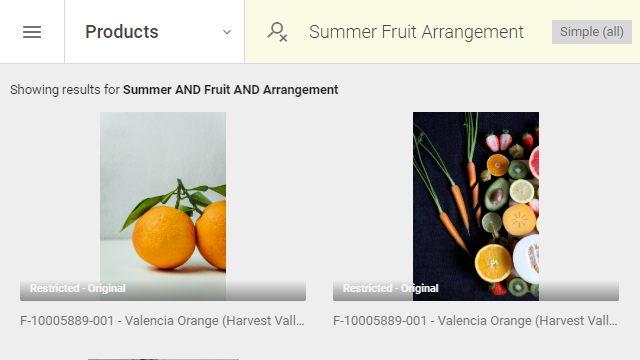Click Restricted - Original label on fruit platter card
The width and height of the screenshot is (640, 360).
[391, 288]
